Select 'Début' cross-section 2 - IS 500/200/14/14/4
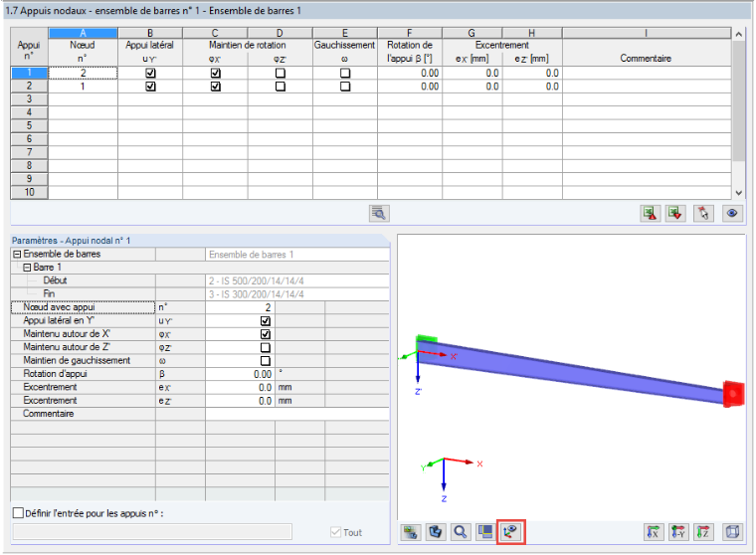756x555 pixels. pos(297,280)
